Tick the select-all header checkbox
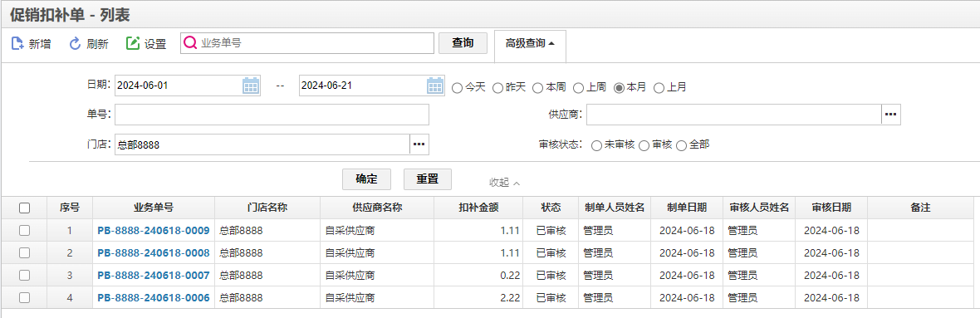Viewport: 980px width, 318px height. [x=24, y=208]
